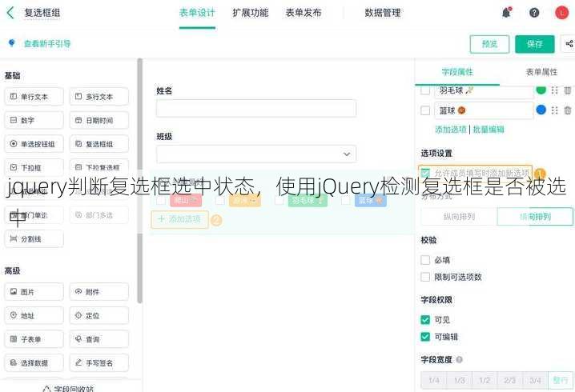Switch to 表单设计 tab
575x392 pixels.
(x=197, y=13)
